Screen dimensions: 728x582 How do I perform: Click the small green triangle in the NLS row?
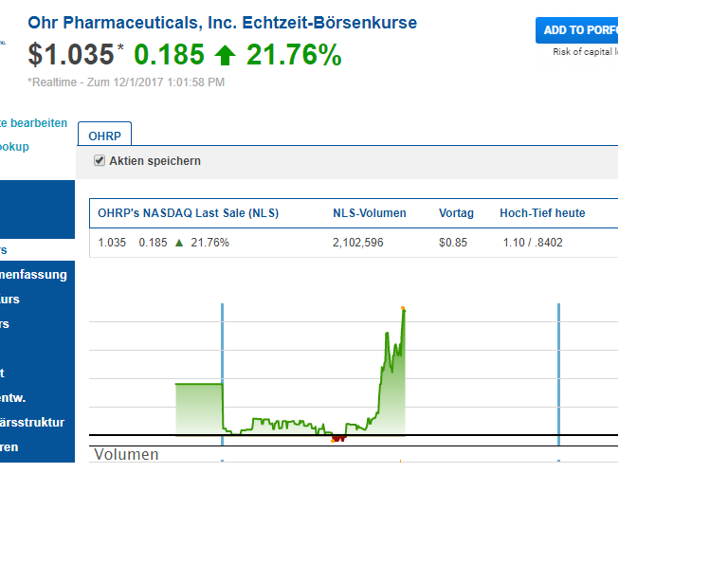pos(179,243)
